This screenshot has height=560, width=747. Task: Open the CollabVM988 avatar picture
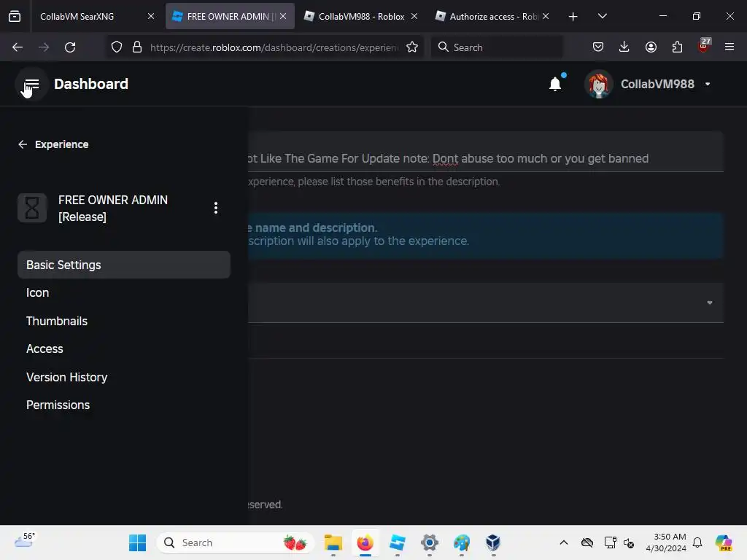point(599,85)
